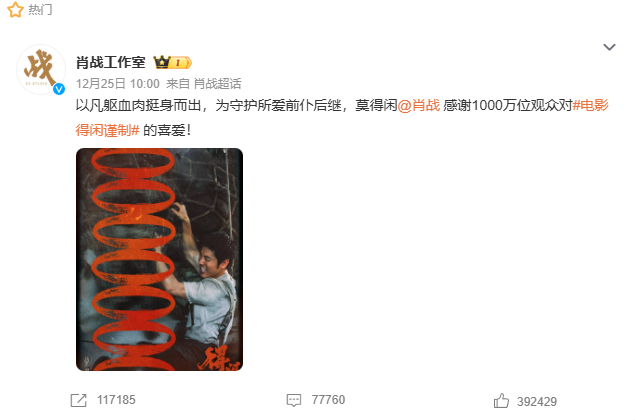Enlarge the movie poster image
Viewport: 635px width, 420px height.
click(x=160, y=259)
